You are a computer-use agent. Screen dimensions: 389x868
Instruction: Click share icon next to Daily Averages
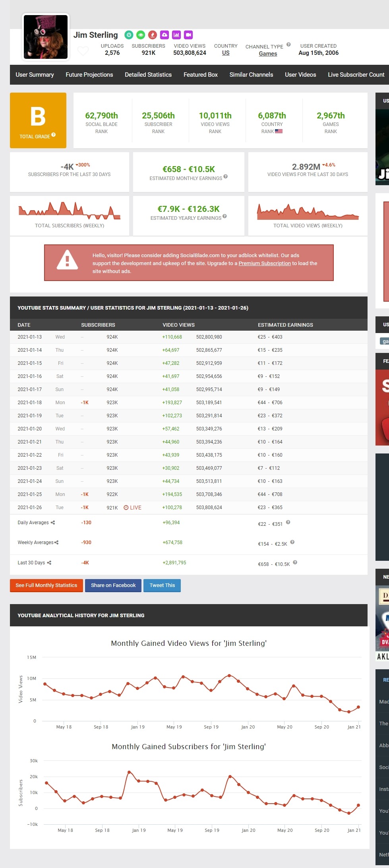[x=53, y=523]
